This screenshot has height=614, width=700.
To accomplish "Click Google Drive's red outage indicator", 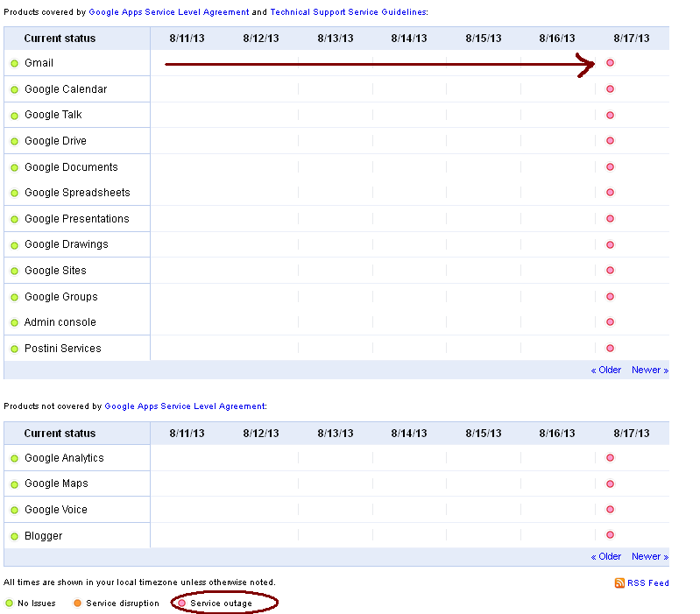I will [610, 141].
